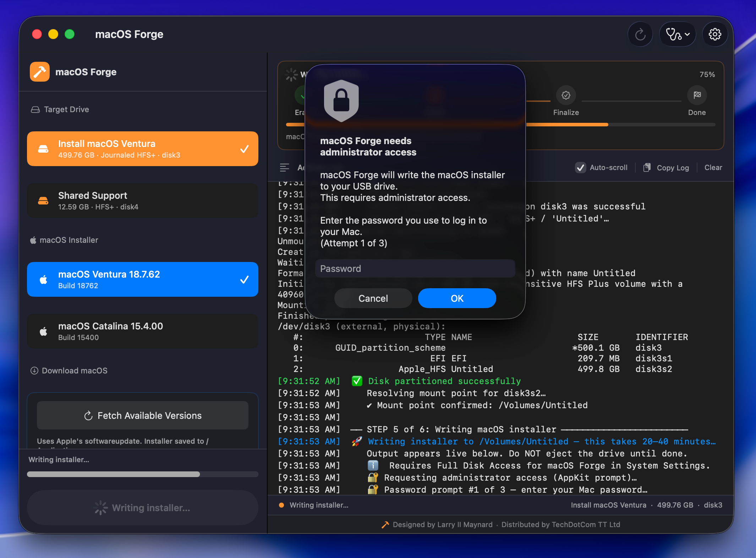This screenshot has height=558, width=756.
Task: Click the green zoom window button
Action: (x=70, y=34)
